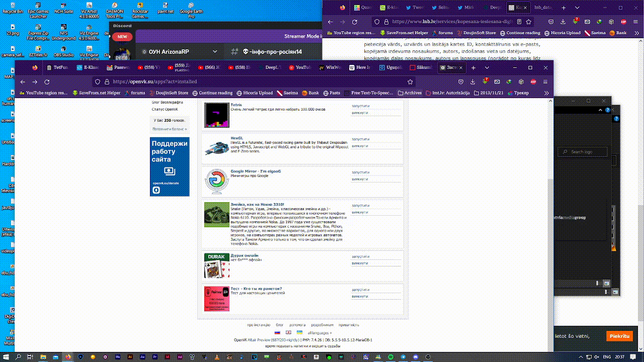Click the Tetris app thumbnail

point(216,115)
